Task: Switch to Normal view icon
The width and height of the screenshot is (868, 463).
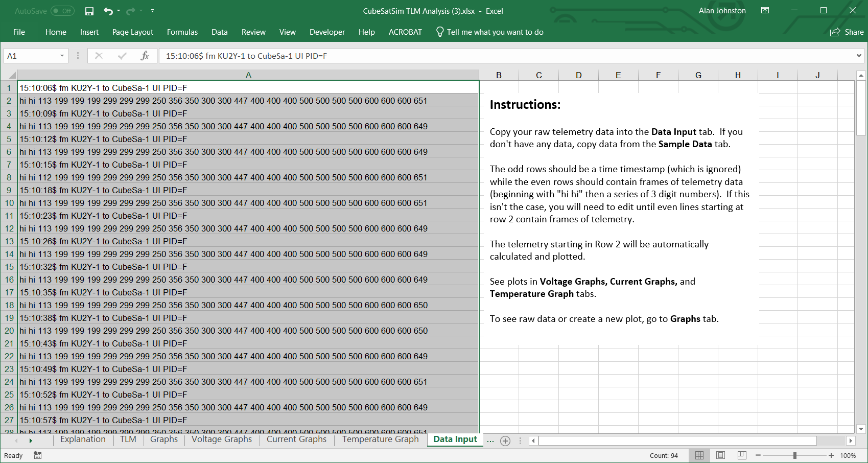Action: 699,455
